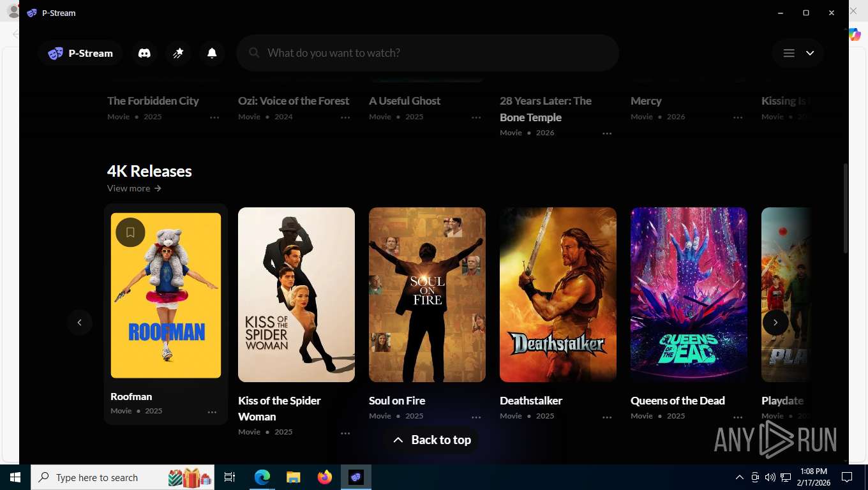Open the three-dots menu for Mercy
The image size is (868, 490).
pos(738,117)
